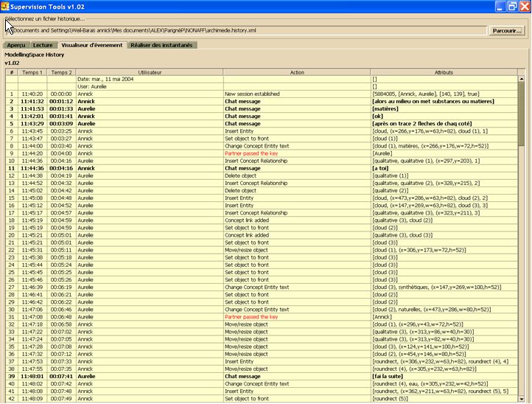Viewport: 532px width, 404px height.
Task: Click the '[fai la suite]' chat attribute
Action: pos(444,377)
